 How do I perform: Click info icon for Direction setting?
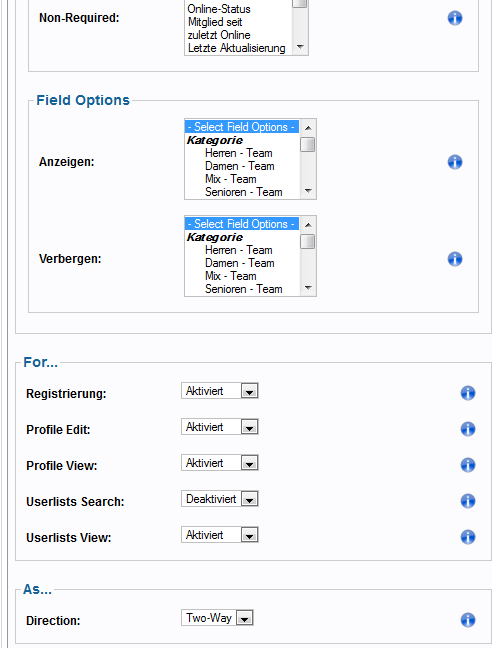click(468, 620)
